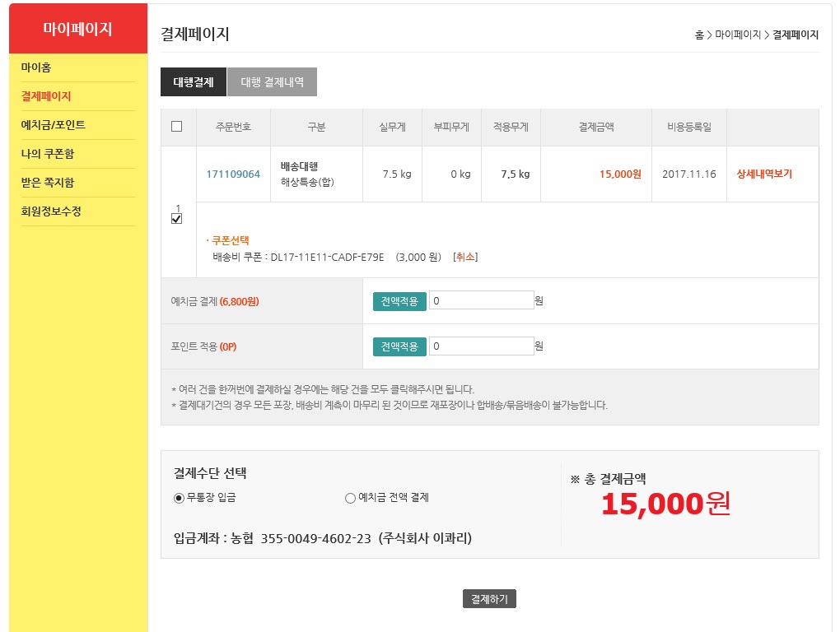Cancel the coupon with 취소 link
840x632 pixels.
pyautogui.click(x=465, y=257)
